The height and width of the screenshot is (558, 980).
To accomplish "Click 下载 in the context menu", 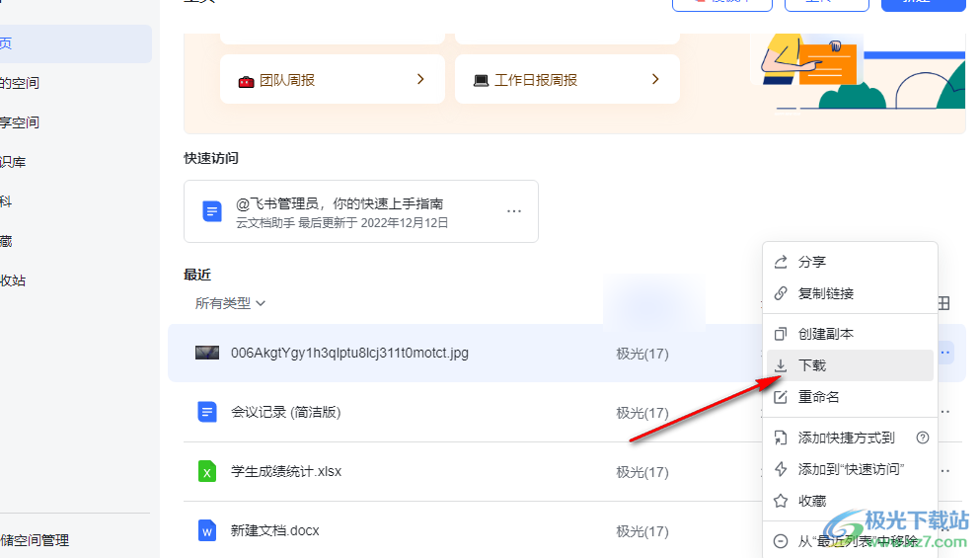I will (x=850, y=365).
